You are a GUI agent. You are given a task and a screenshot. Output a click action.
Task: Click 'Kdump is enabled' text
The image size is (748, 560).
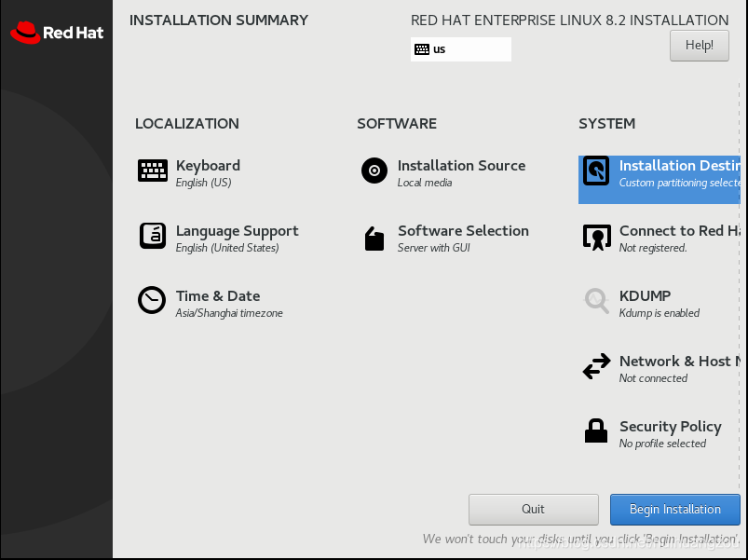[x=660, y=313]
